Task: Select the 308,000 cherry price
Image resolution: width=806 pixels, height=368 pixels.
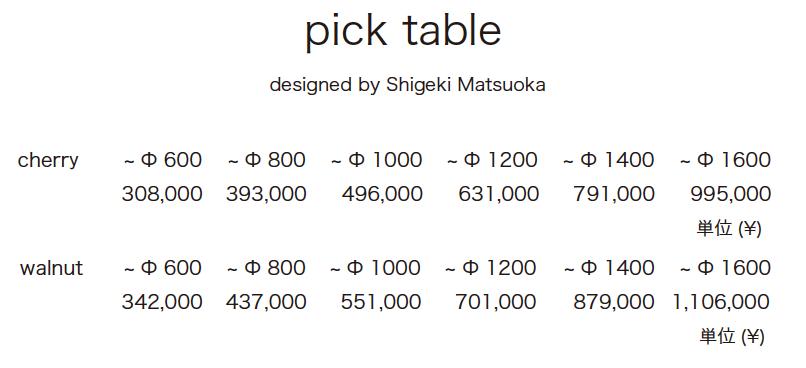Action: coord(162,194)
